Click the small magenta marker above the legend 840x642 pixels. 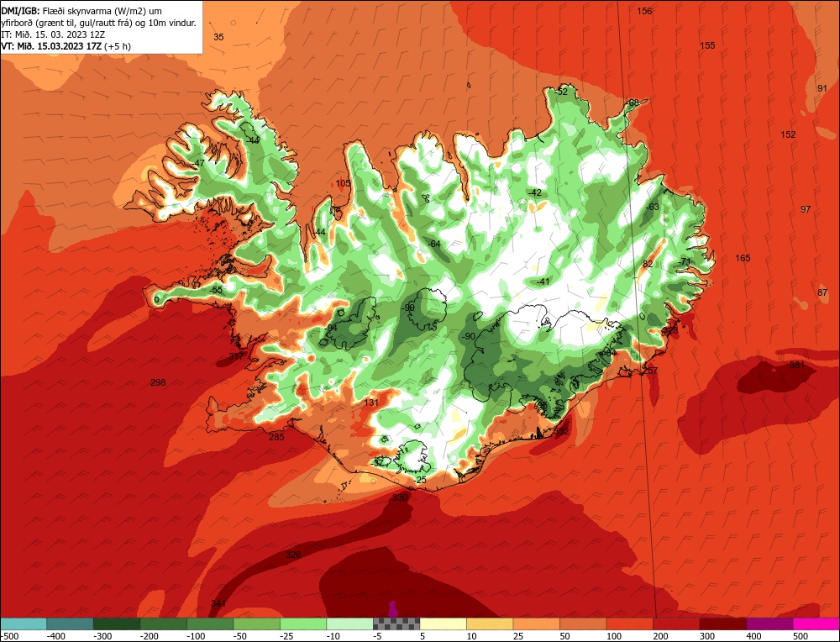[392, 609]
